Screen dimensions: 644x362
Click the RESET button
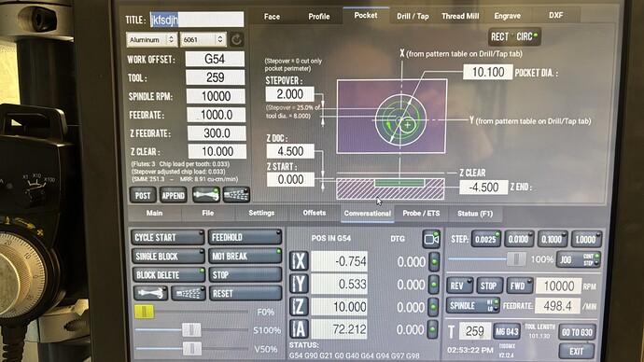click(245, 293)
